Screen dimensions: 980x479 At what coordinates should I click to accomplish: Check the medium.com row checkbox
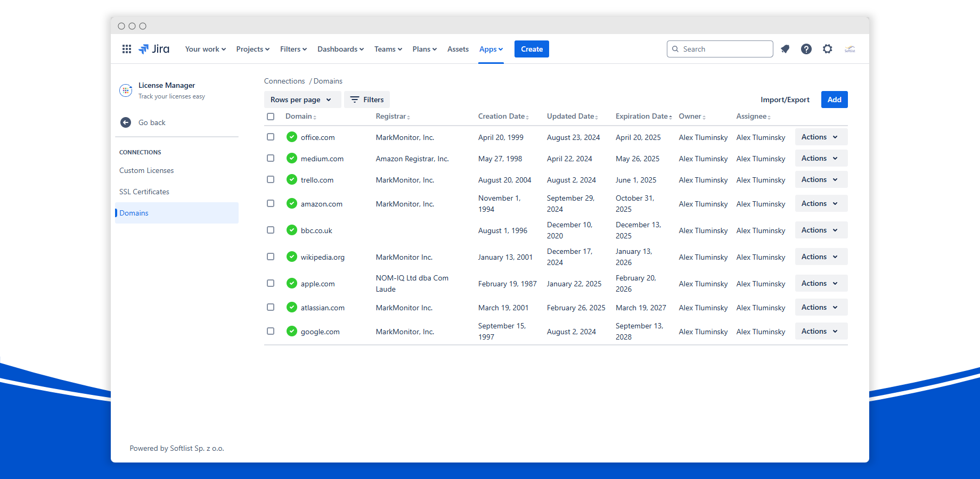pos(271,158)
